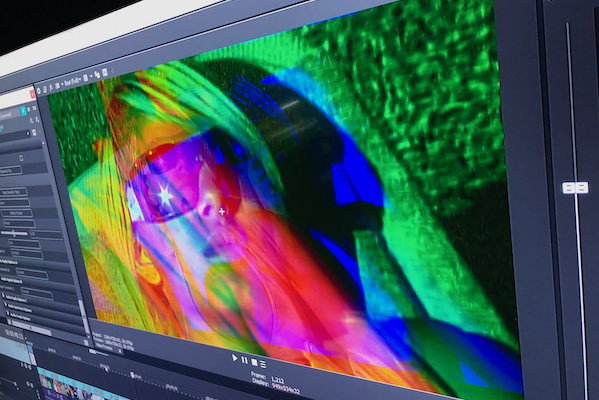
Task: Toggle preview on external monitor icon
Action: point(45,89)
